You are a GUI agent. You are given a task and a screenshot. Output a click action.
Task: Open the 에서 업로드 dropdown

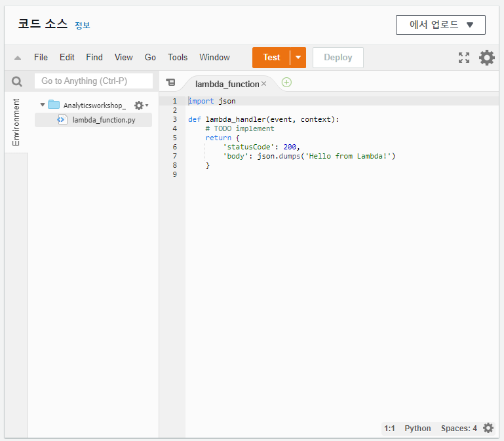coord(440,25)
